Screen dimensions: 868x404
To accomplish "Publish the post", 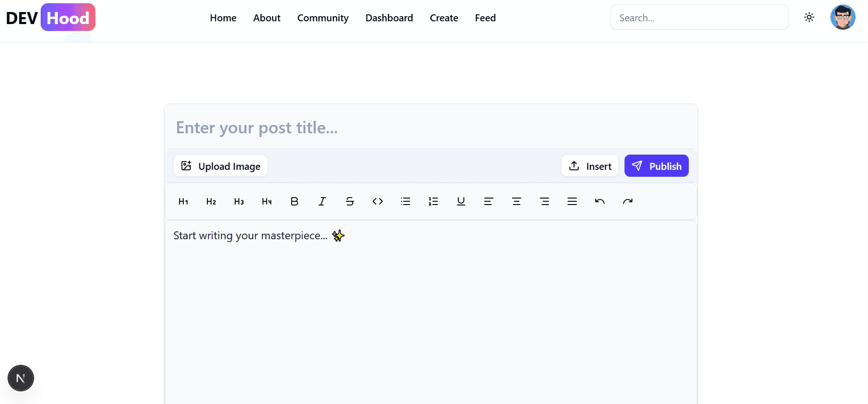I will pos(656,166).
